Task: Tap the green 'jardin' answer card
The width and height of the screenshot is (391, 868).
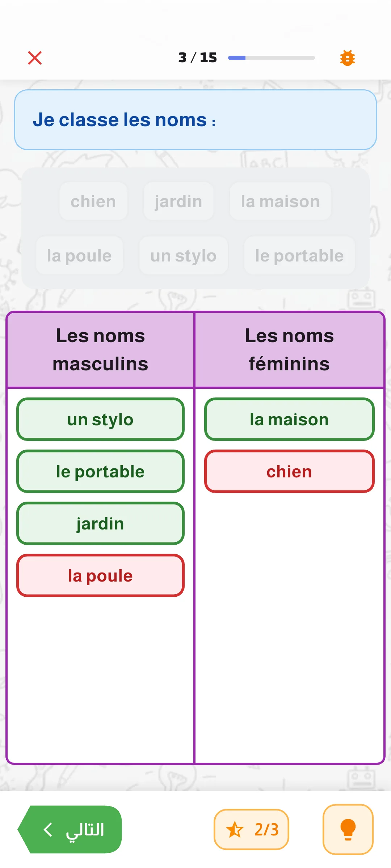Action: click(x=100, y=523)
